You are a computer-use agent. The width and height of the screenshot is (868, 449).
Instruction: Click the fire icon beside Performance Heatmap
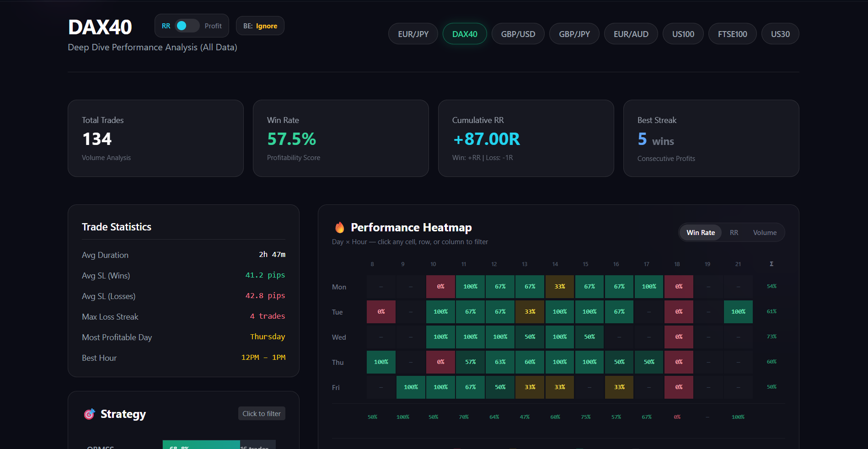pos(340,227)
